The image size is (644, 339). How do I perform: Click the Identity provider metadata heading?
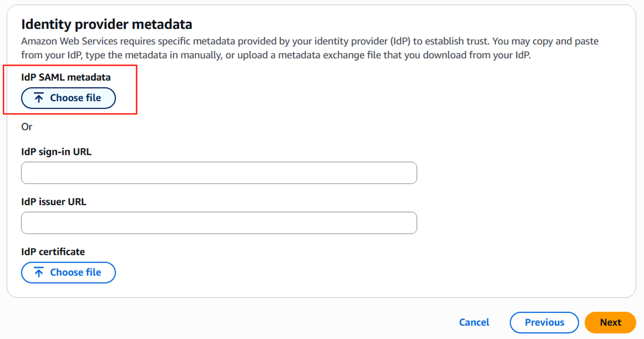(x=107, y=24)
